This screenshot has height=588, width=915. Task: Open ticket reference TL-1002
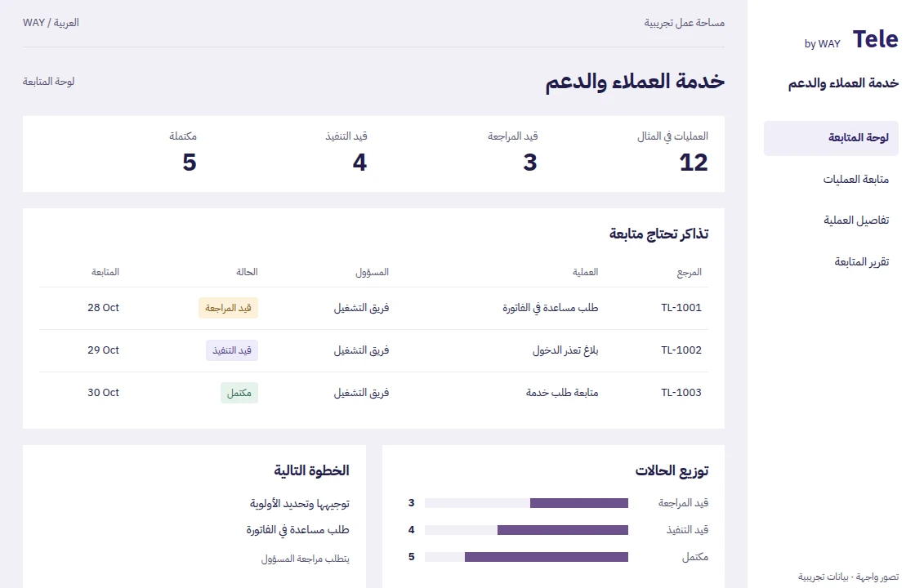click(681, 350)
